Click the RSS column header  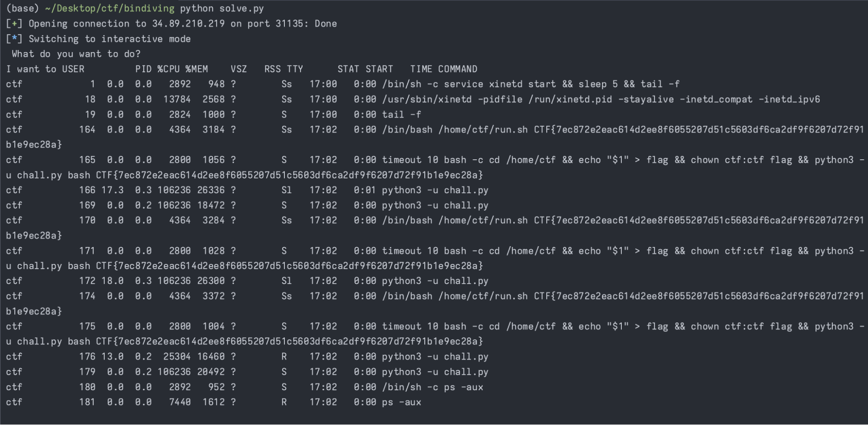273,69
